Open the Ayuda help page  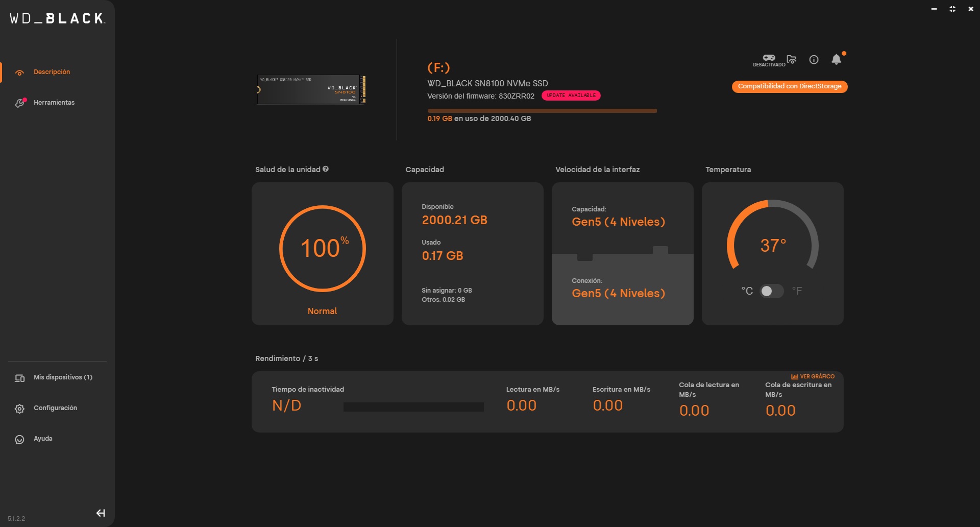pos(43,439)
